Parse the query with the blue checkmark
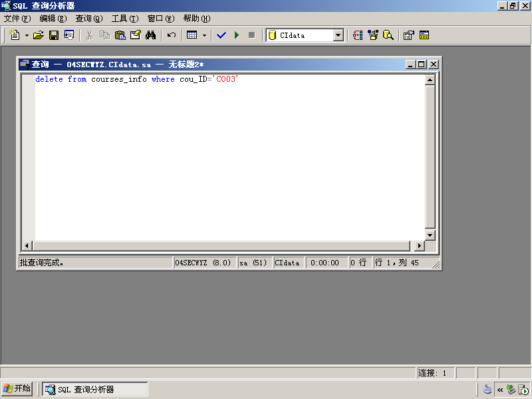This screenshot has width=532, height=399. click(221, 35)
